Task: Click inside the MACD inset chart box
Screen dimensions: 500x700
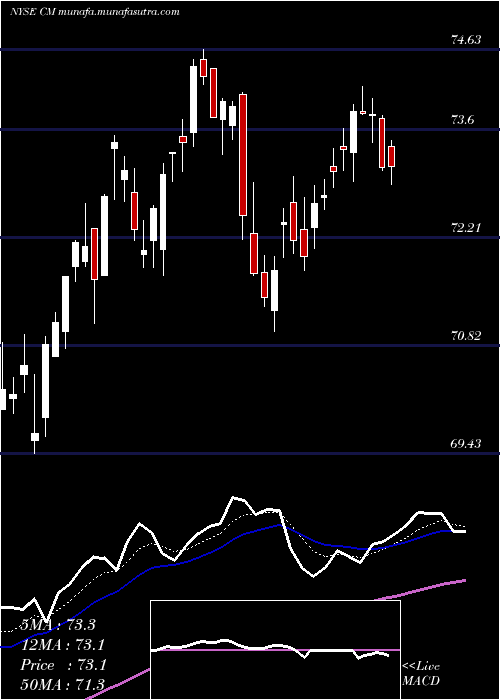Action: [x=275, y=650]
